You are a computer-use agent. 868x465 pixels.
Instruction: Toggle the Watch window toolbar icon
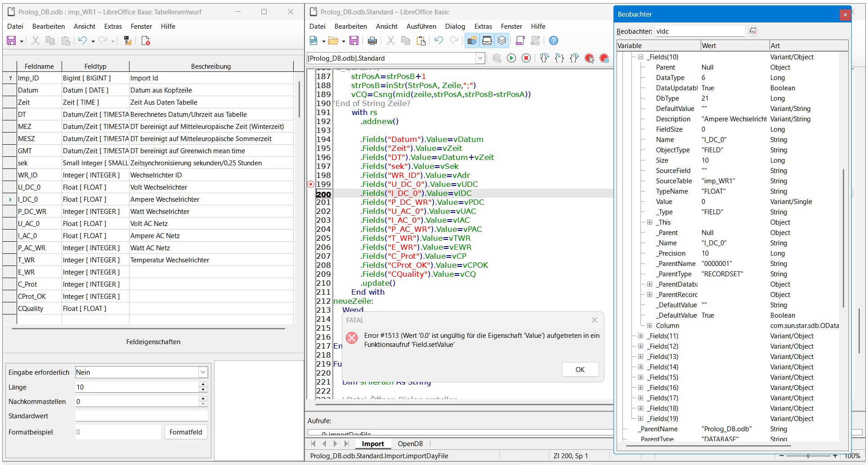click(487, 41)
